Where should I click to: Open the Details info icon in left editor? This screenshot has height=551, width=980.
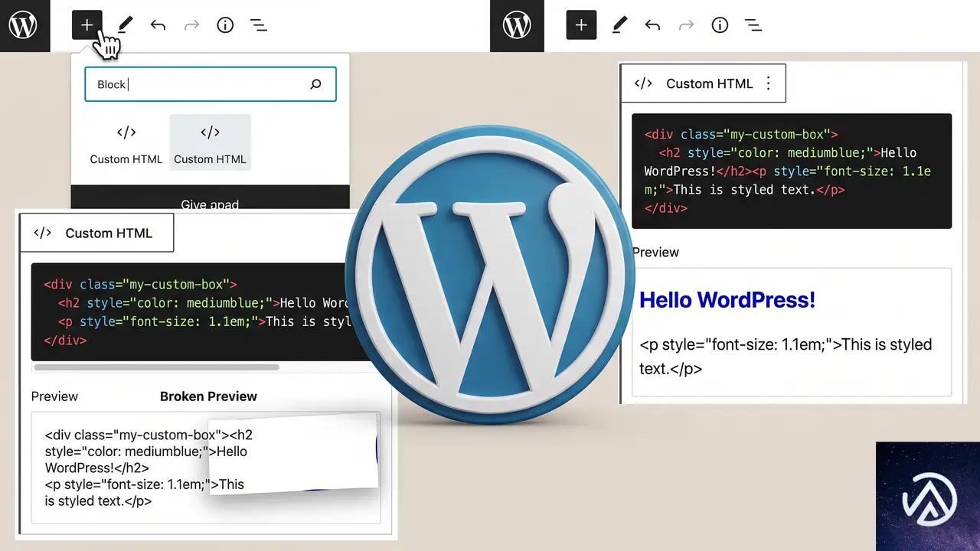(225, 25)
